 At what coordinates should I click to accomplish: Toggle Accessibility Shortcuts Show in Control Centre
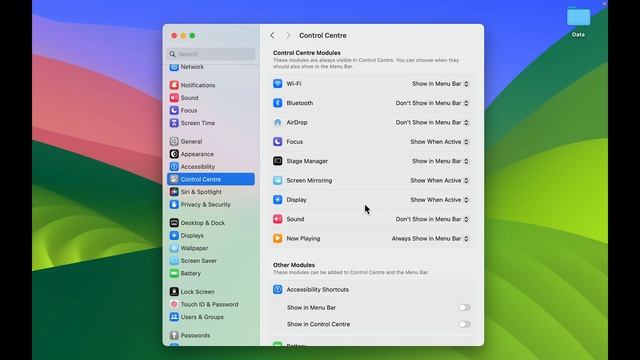[x=464, y=324]
